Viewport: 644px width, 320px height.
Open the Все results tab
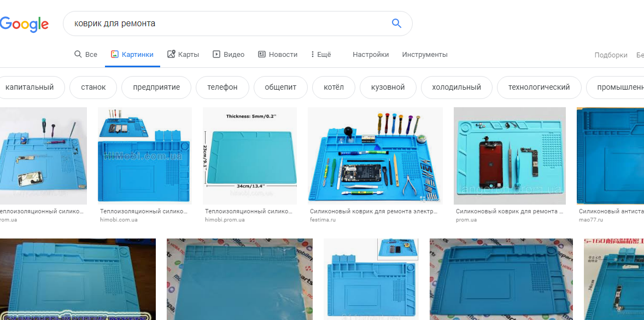click(86, 55)
